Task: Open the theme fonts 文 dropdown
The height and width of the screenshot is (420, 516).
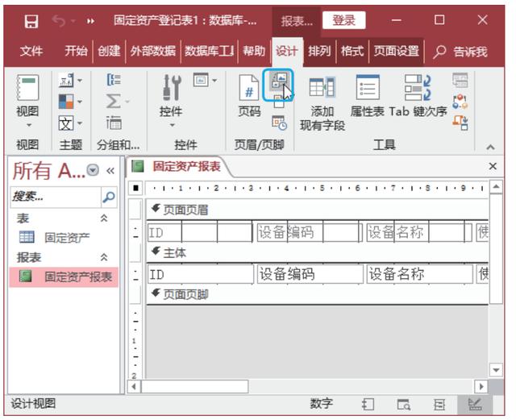Action: pos(70,123)
